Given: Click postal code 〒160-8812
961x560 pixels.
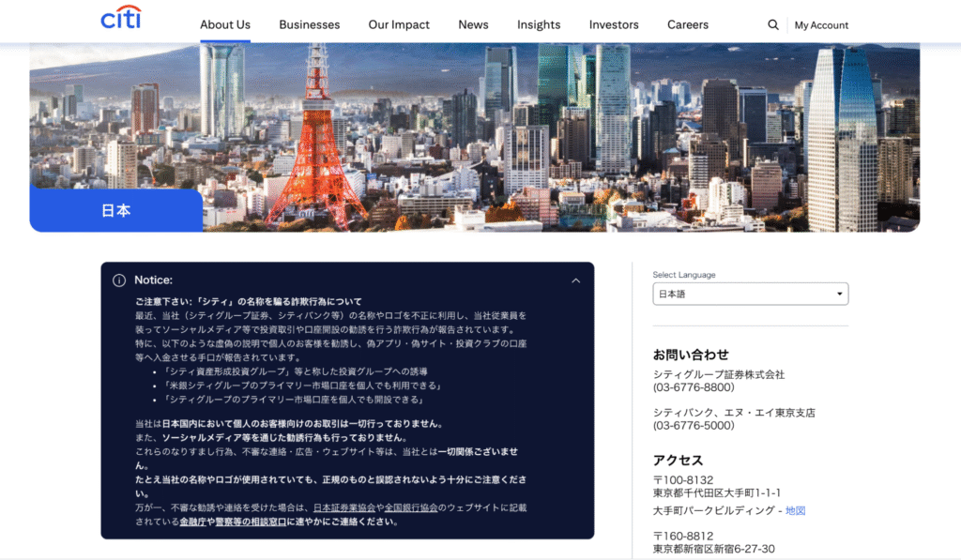Looking at the screenshot, I should point(683,536).
